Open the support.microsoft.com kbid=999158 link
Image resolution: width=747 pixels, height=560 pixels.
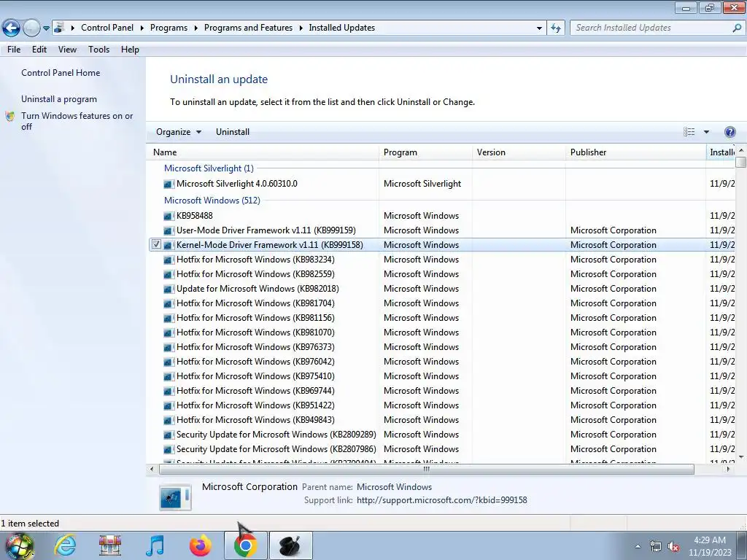[441, 500]
